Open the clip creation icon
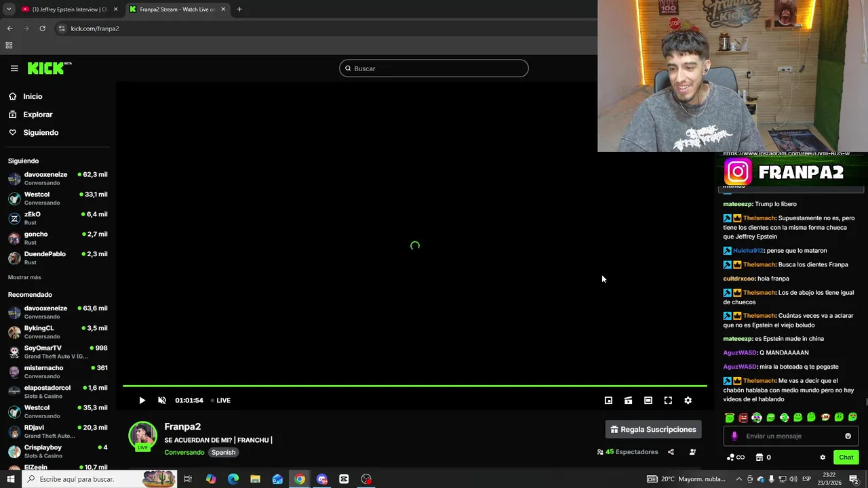This screenshot has width=868, height=488. click(x=628, y=401)
